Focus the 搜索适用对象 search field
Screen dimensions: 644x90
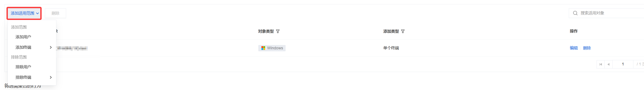[x=610, y=13]
